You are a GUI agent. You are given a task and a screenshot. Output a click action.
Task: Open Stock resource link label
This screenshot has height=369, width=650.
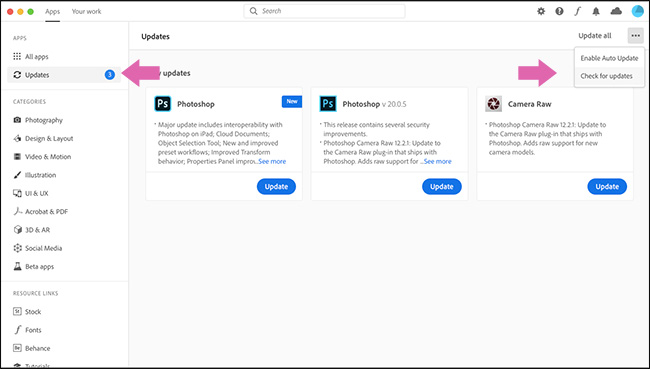[33, 311]
